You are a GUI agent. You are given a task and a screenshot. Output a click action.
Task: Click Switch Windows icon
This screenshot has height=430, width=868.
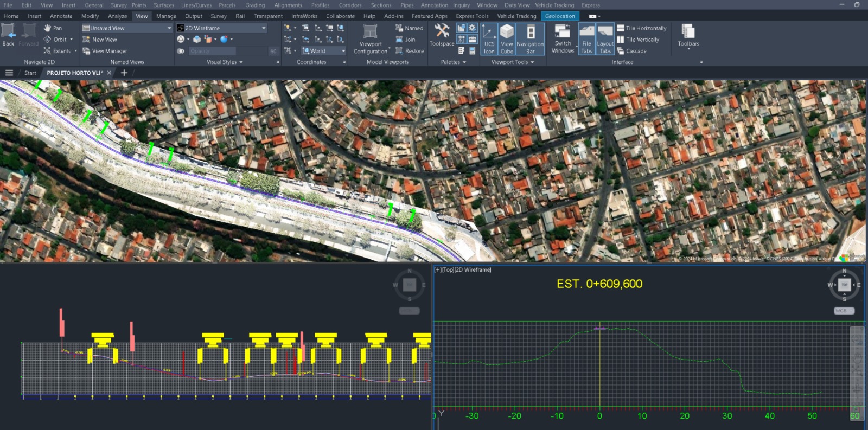(563, 38)
